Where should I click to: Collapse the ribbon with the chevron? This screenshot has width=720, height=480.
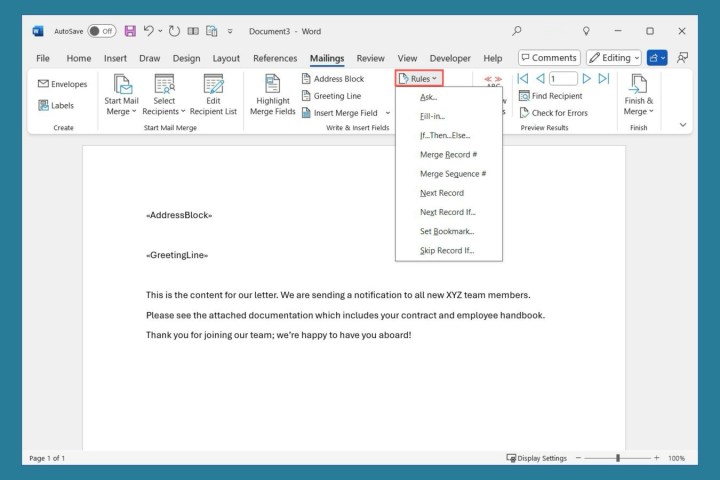(683, 125)
